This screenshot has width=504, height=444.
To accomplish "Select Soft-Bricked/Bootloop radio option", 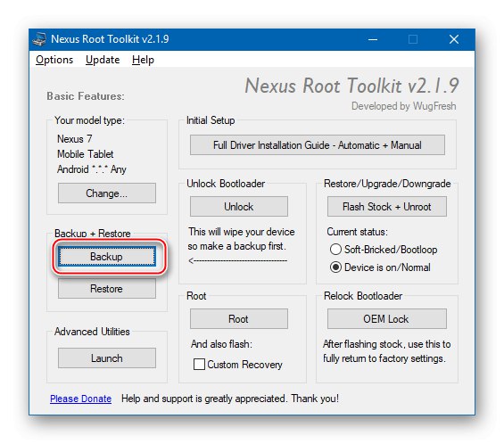I will click(384, 250).
